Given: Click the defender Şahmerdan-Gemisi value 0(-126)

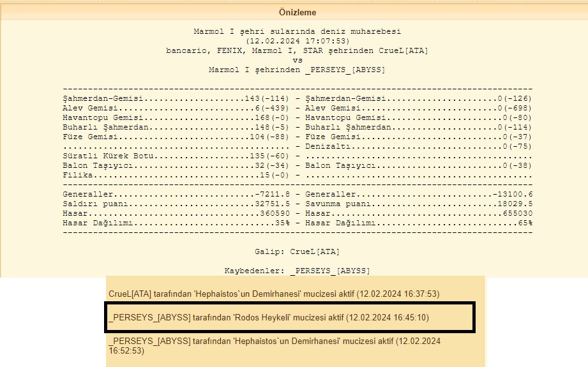Looking at the screenshot, I should click(515, 98).
